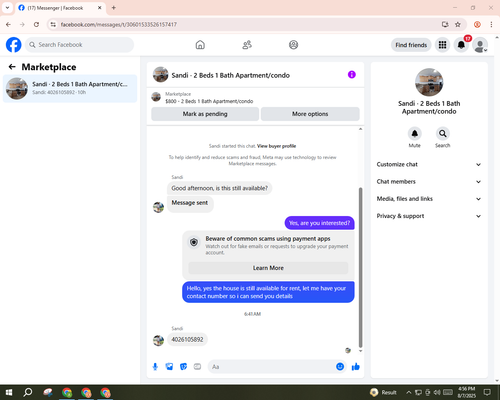Open the Chrome tab search dropdown
This screenshot has width=500, height=400.
7,8
